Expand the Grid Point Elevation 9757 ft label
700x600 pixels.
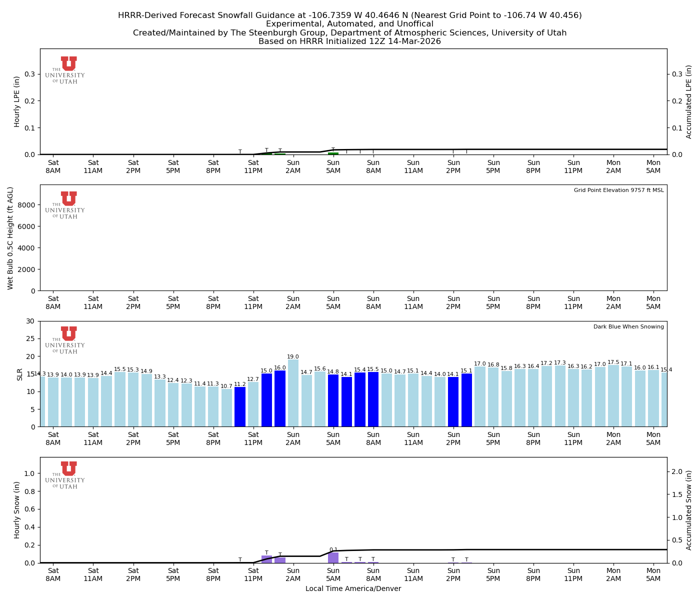[x=620, y=190]
